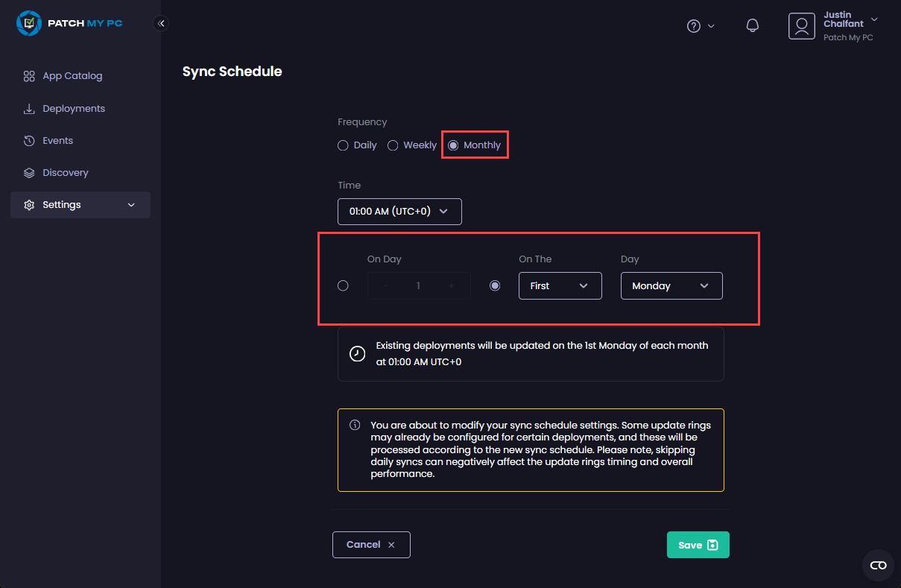Open the notification bell
The image size is (901, 588).
click(752, 25)
